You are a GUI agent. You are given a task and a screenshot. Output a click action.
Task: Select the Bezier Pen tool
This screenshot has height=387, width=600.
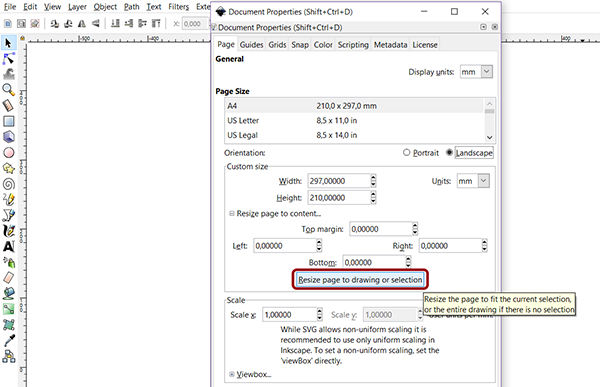coord(8,215)
